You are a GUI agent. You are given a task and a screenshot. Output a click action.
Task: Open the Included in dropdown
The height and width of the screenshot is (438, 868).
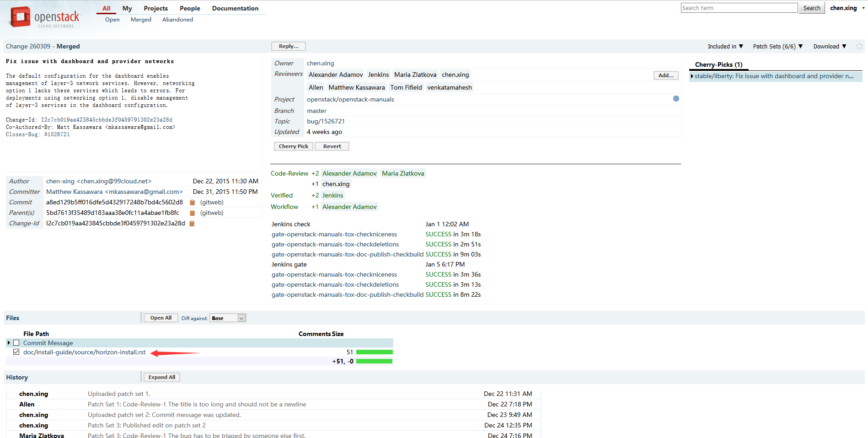click(x=725, y=46)
